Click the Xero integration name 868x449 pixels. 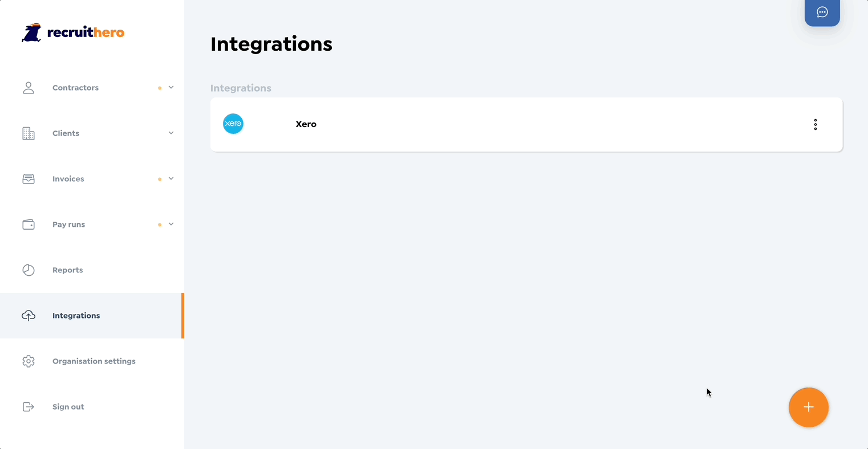pos(306,124)
